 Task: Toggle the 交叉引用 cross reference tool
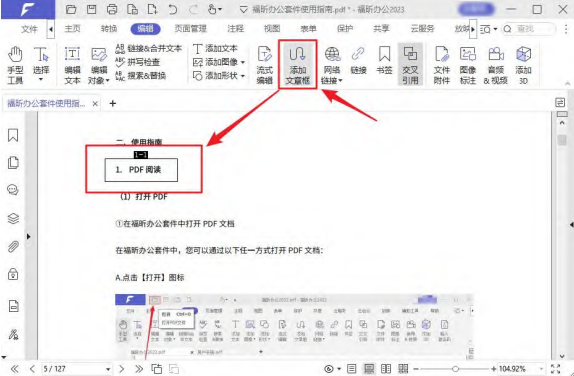[x=410, y=65]
